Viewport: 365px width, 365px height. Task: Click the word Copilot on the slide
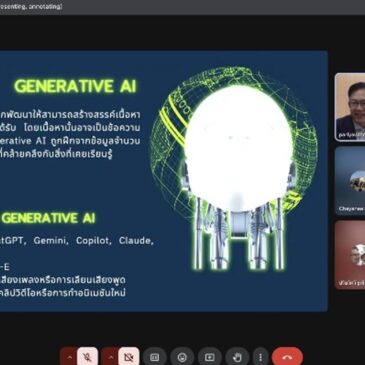click(x=93, y=241)
